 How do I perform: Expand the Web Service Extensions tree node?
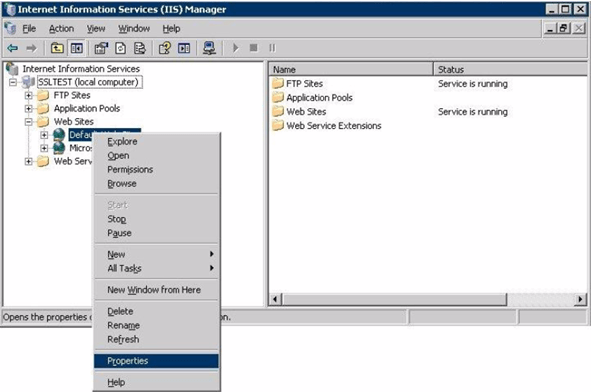coord(29,161)
